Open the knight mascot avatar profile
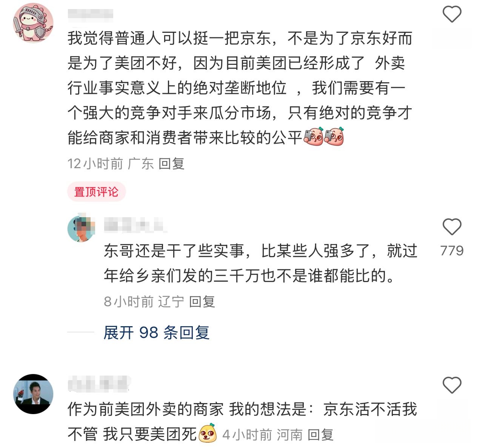 (33, 23)
